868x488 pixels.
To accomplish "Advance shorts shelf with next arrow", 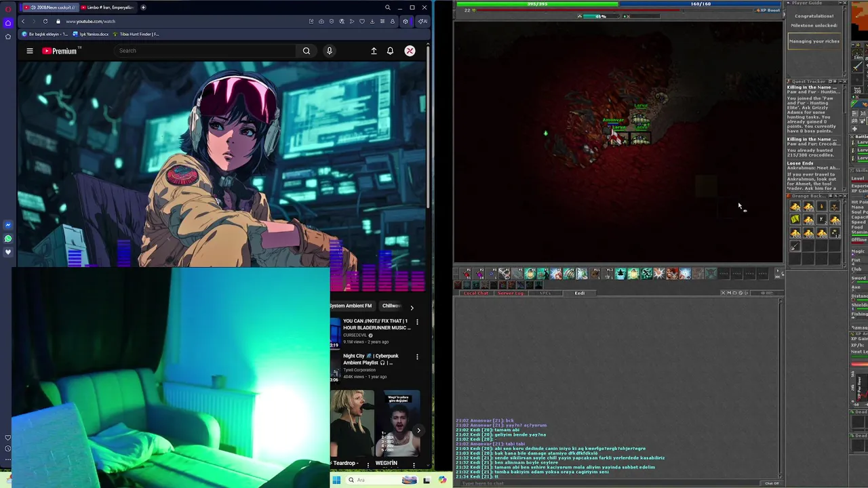I will point(418,430).
